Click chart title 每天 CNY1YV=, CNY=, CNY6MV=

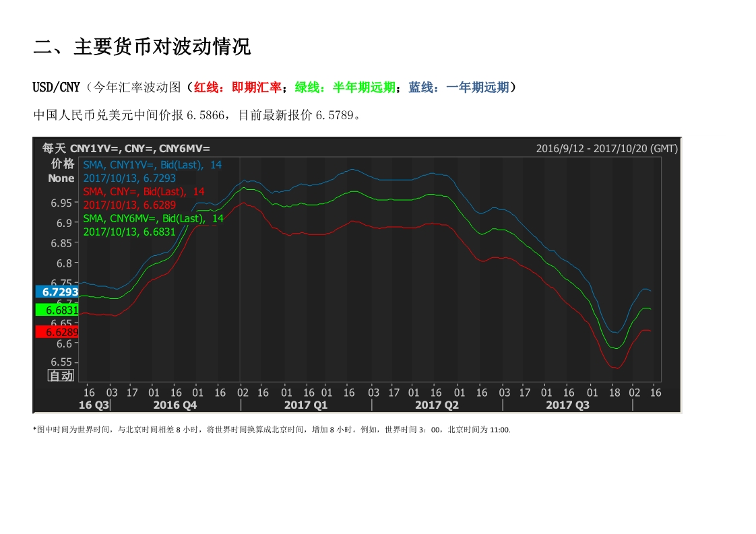pyautogui.click(x=126, y=148)
